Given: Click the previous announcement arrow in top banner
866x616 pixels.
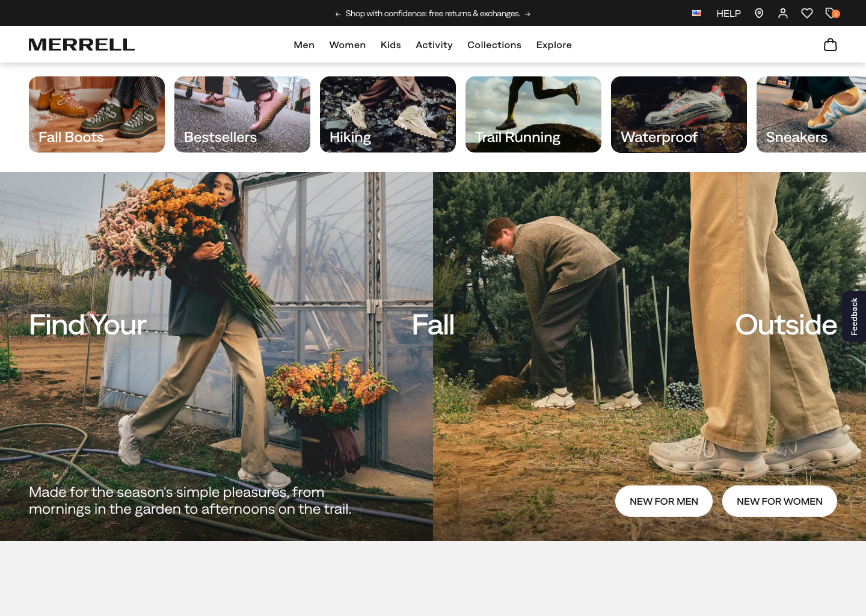Looking at the screenshot, I should pyautogui.click(x=338, y=14).
